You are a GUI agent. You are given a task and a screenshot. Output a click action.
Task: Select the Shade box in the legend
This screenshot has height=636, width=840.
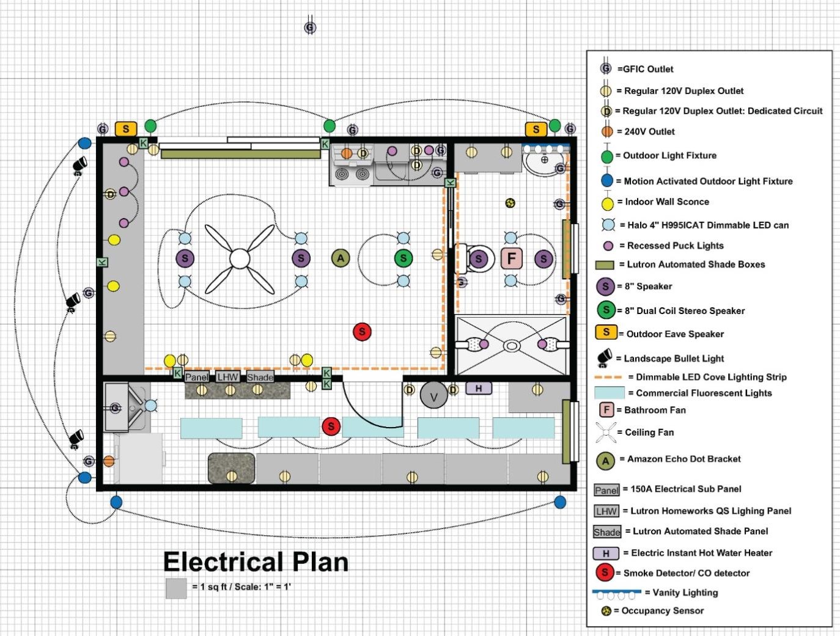coord(607,532)
